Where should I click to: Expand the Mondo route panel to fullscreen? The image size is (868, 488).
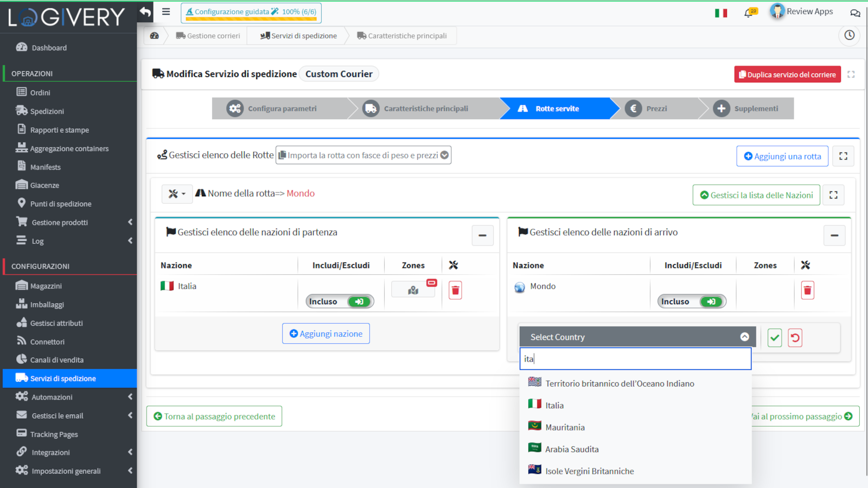pos(833,195)
